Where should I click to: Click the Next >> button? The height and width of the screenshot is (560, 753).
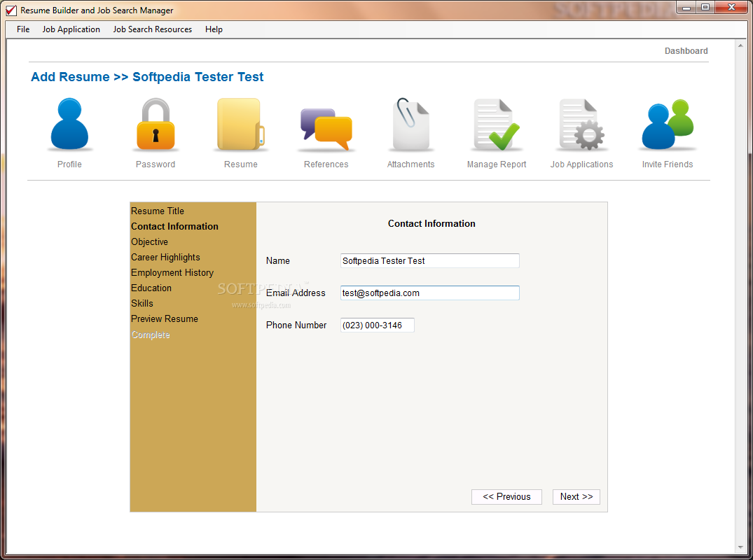click(576, 497)
